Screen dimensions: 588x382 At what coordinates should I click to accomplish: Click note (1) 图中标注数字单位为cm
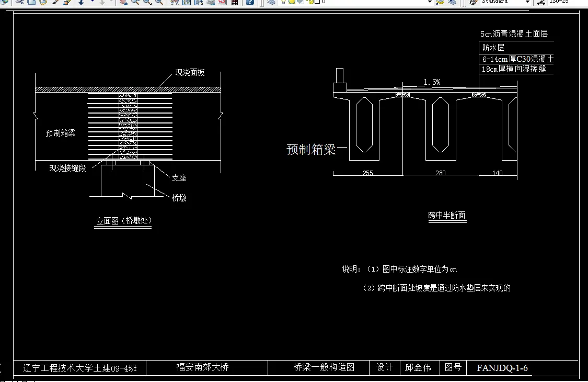coord(411,269)
